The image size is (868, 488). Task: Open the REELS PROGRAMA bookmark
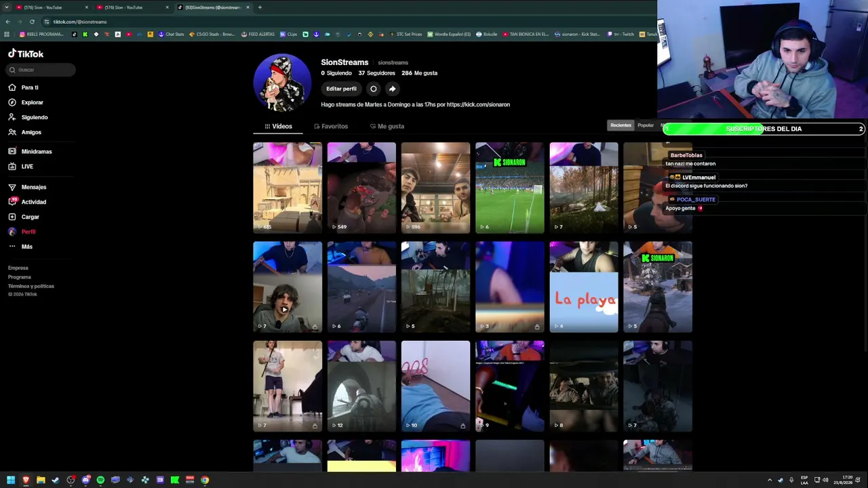point(42,35)
